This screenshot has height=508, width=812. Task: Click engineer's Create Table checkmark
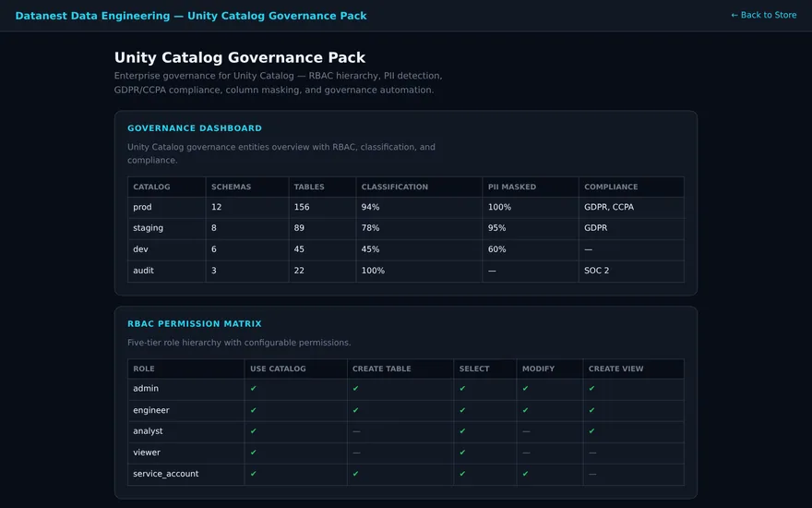point(356,410)
